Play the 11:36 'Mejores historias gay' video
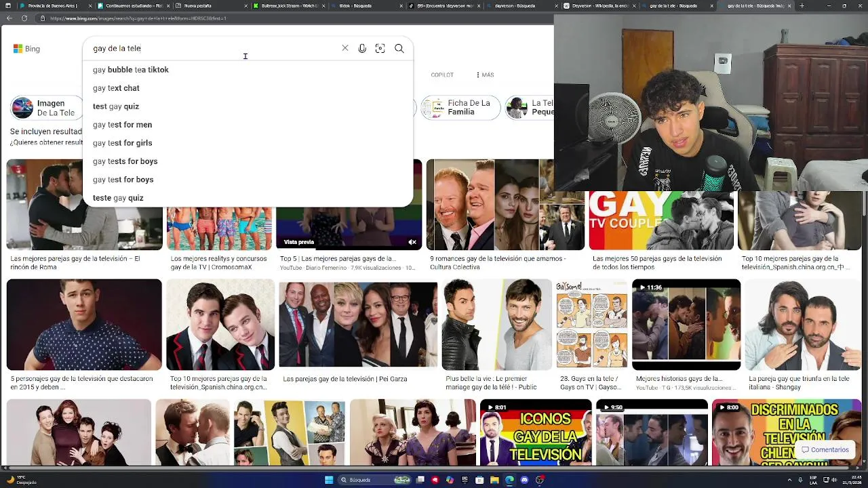The image size is (868, 488). coord(686,324)
